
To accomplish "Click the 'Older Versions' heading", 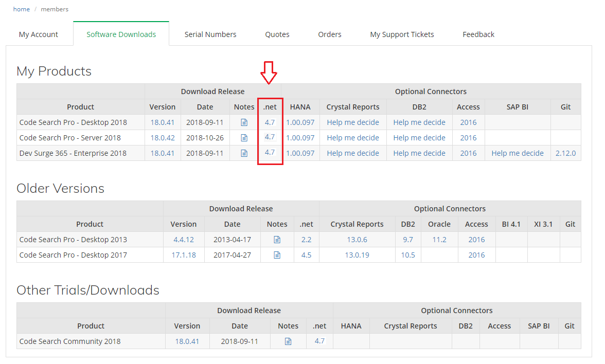I will [x=60, y=188].
